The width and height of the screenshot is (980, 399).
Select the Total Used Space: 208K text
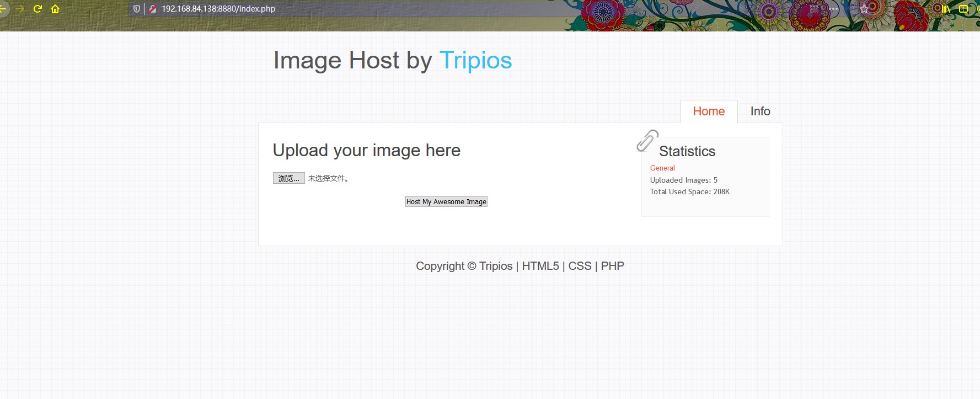(x=690, y=191)
